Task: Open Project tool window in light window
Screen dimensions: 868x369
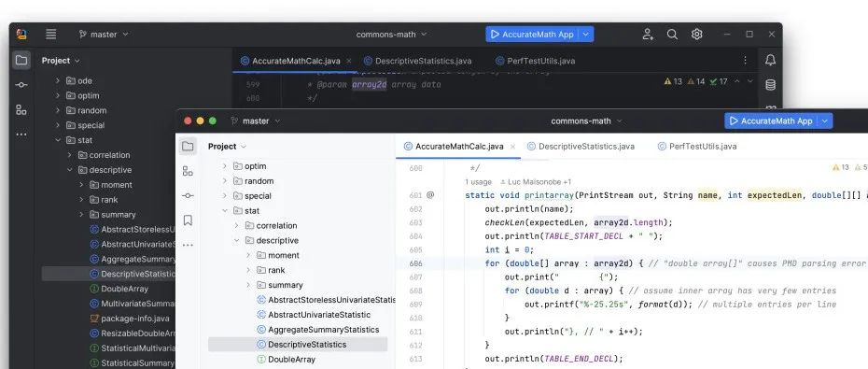Action: [188, 147]
